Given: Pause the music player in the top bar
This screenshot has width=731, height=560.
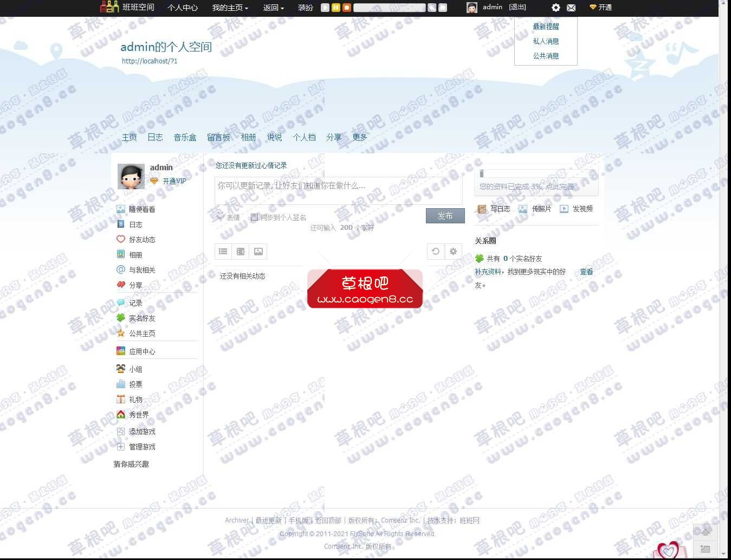Looking at the screenshot, I should [335, 8].
